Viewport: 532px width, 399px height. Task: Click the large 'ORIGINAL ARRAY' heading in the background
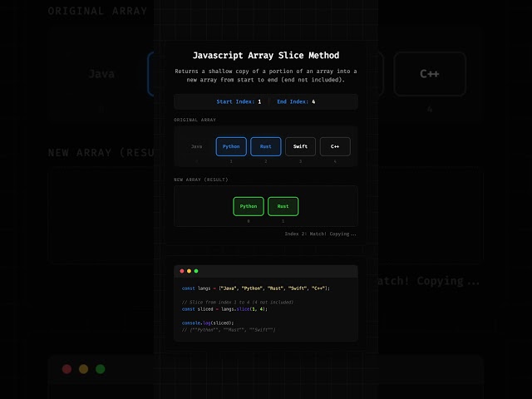coord(97,11)
